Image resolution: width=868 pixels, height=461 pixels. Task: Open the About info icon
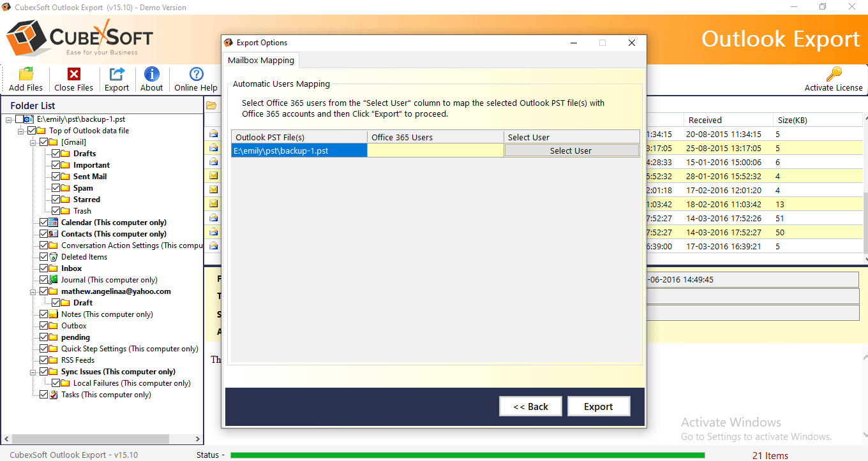(x=151, y=74)
